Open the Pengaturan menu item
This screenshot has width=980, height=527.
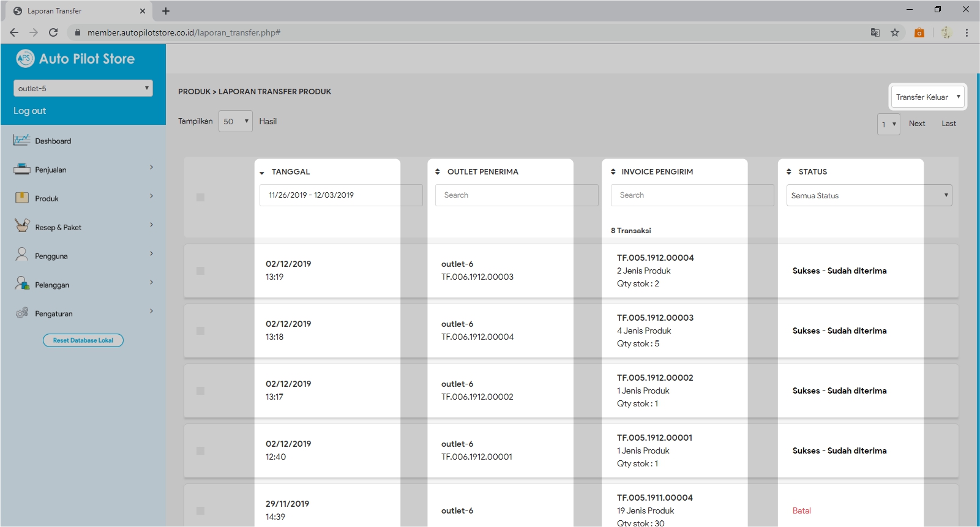coord(54,313)
